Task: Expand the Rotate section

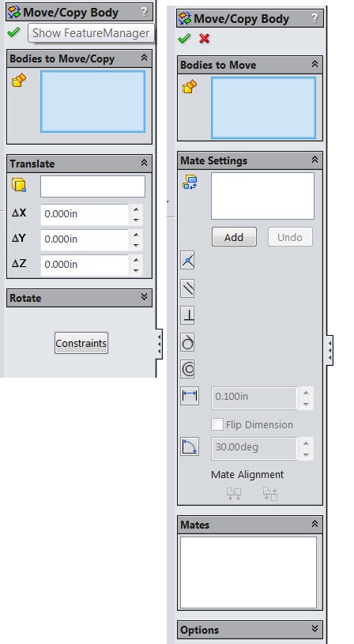Action: (144, 297)
